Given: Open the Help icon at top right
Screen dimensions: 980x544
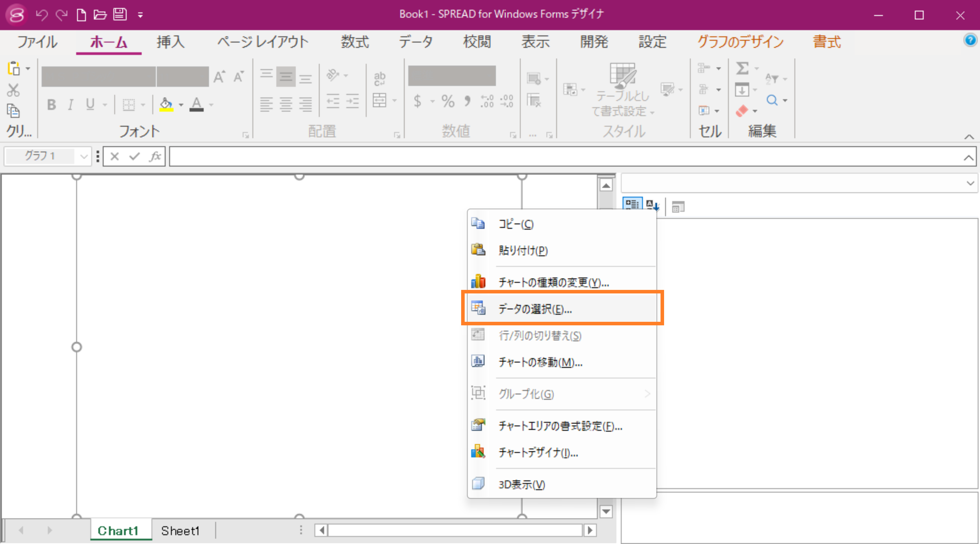Looking at the screenshot, I should tap(970, 40).
